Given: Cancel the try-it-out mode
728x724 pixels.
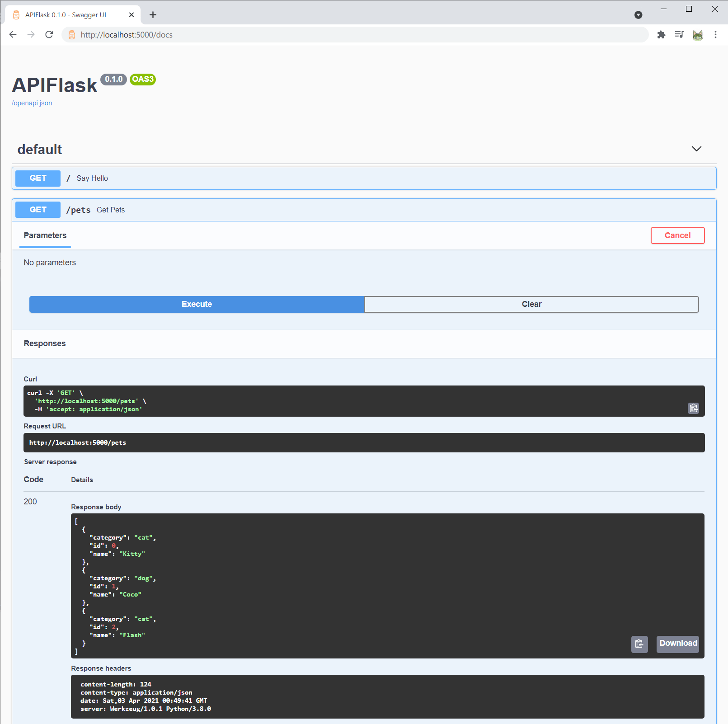Looking at the screenshot, I should tap(677, 235).
